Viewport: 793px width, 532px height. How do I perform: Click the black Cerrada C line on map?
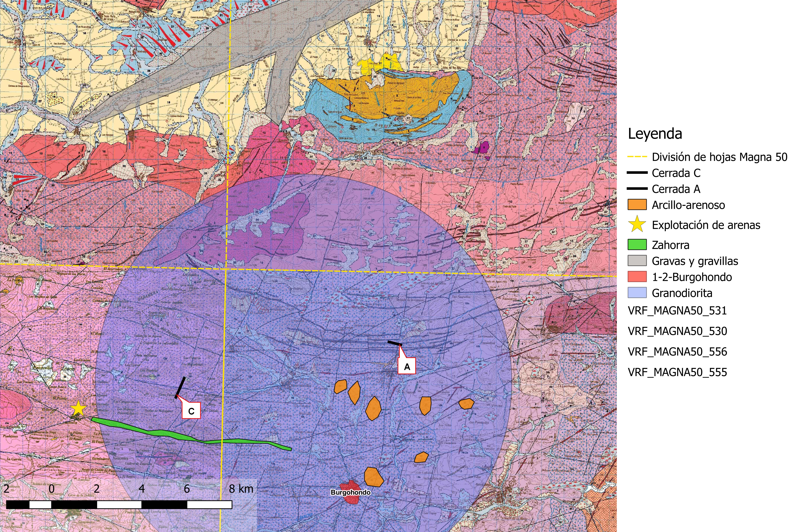coord(180,387)
